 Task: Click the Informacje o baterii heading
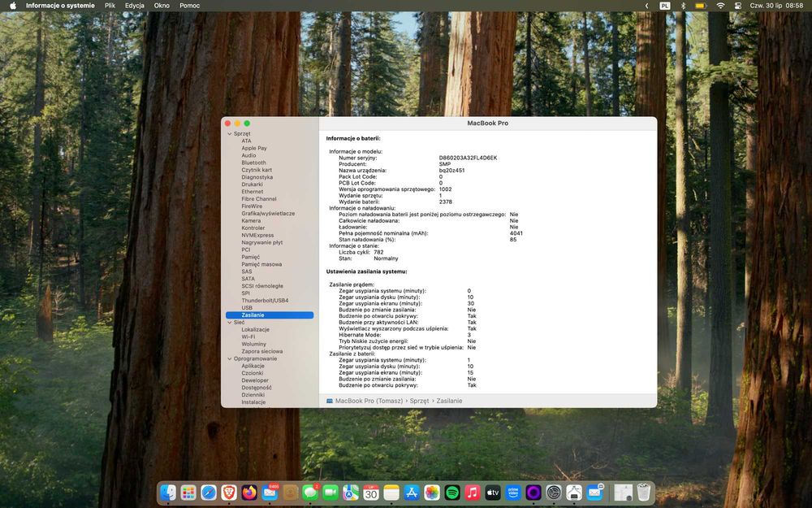(x=353, y=139)
